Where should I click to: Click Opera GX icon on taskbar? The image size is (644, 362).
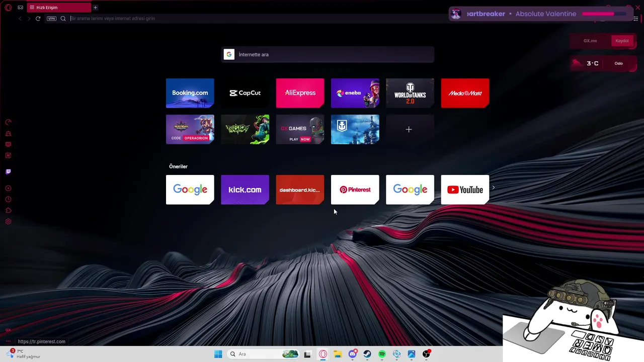pos(323,354)
